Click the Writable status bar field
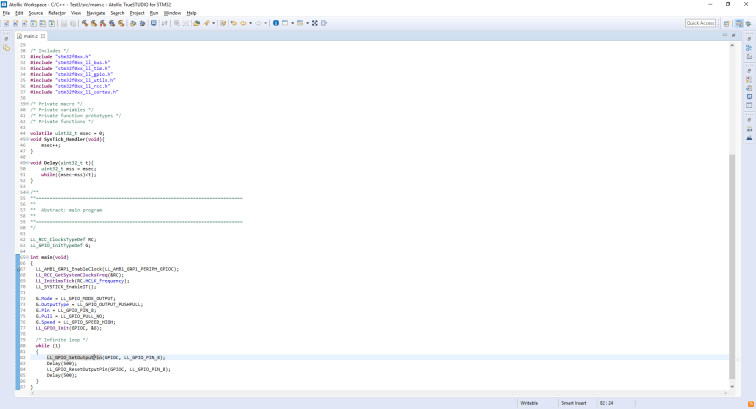The height and width of the screenshot is (409, 756). click(x=530, y=403)
